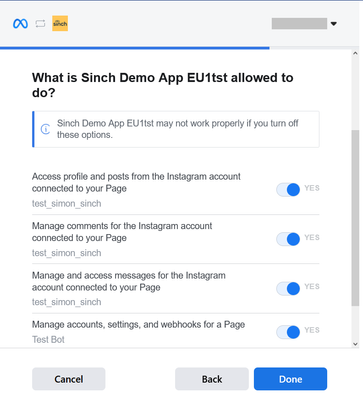Screen dimensions: 363x400
Task: Click the scrollbar up arrow
Action: [x=355, y=53]
